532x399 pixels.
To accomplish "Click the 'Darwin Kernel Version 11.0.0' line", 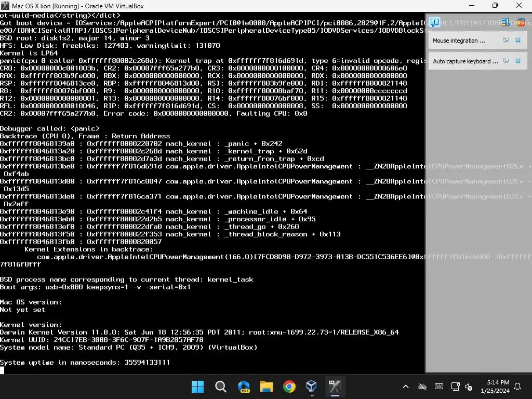I will coord(199,332).
